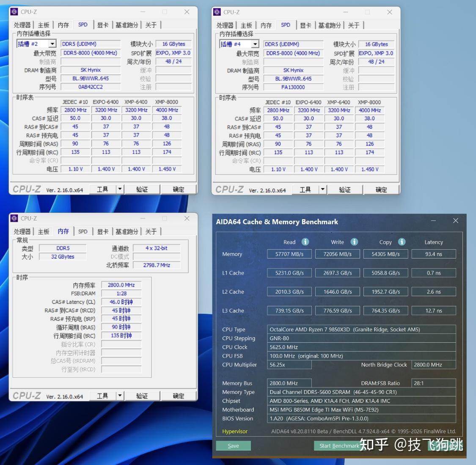Click North Bridge Clock field 2800.0 MHz
This screenshot has width=476, height=465.
[x=434, y=365]
